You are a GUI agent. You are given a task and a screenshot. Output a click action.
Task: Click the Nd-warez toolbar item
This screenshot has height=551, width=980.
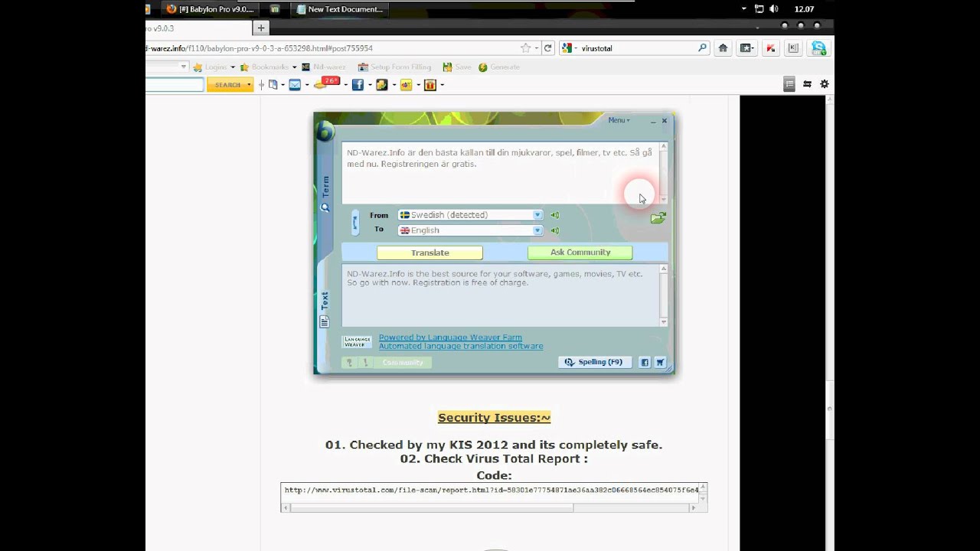tap(324, 67)
